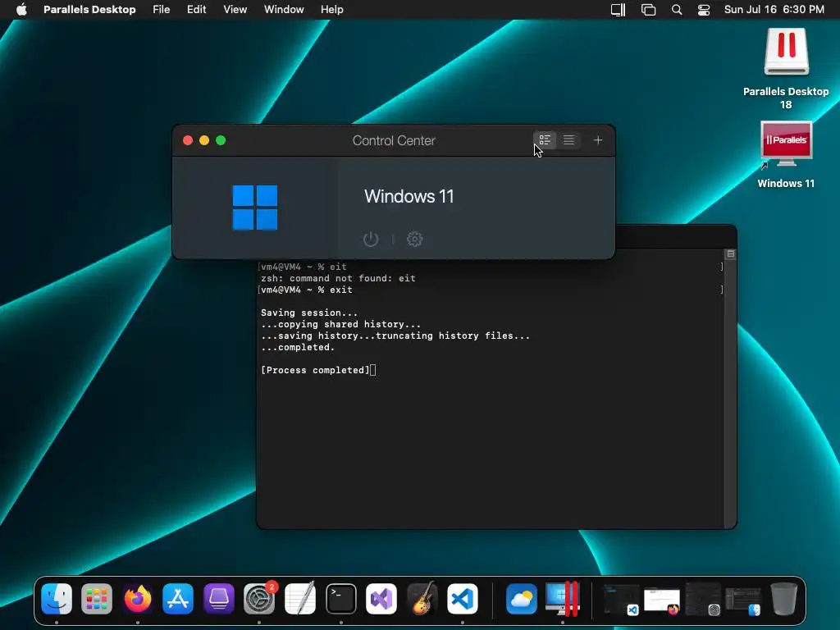Open Parallels status icon in menu bar

(619, 10)
